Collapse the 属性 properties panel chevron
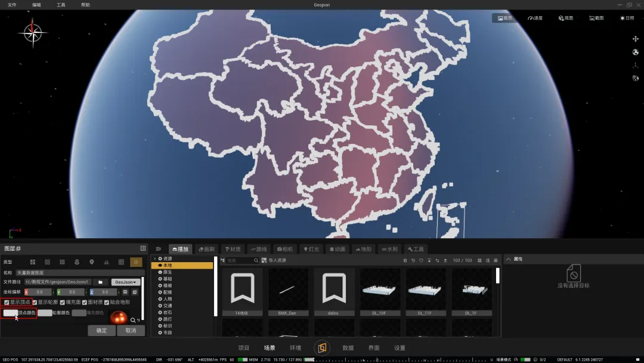 pos(509,259)
